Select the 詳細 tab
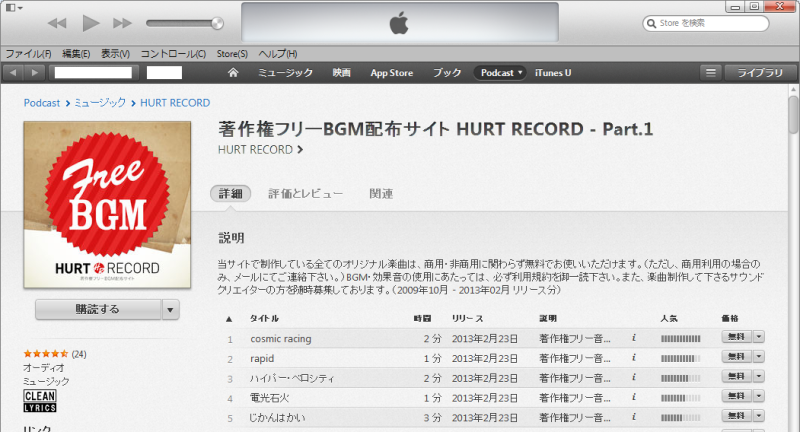 (231, 193)
